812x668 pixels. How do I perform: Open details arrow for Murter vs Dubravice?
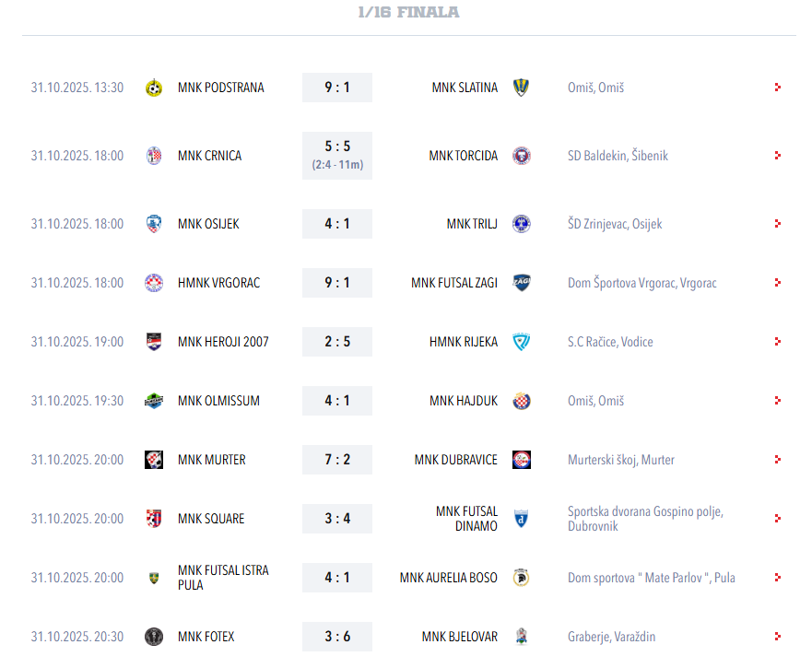(x=778, y=460)
